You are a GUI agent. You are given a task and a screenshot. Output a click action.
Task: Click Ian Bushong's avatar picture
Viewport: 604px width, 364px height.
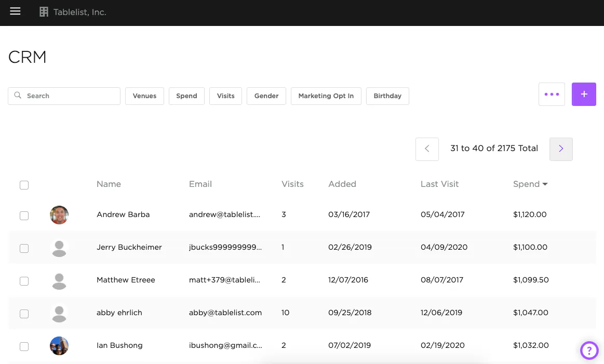click(x=59, y=346)
